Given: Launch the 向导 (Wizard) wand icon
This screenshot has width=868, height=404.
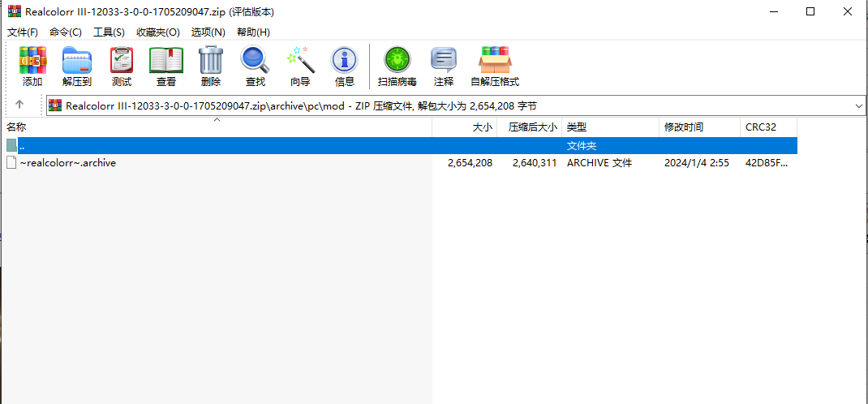Looking at the screenshot, I should [x=300, y=60].
